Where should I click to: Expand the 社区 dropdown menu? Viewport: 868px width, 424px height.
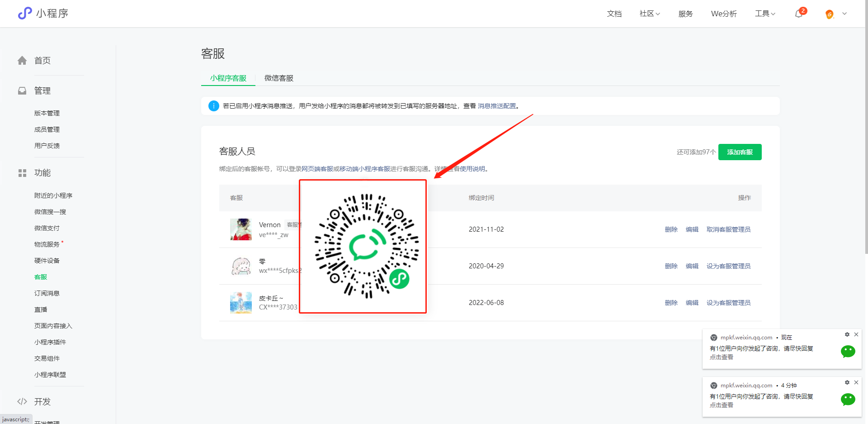click(x=650, y=14)
